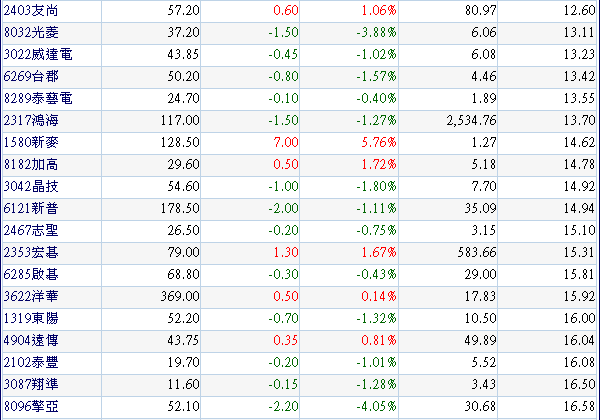Click value 2,534.76 in 鴻海 row
This screenshot has width=600, height=420.
[x=471, y=120]
